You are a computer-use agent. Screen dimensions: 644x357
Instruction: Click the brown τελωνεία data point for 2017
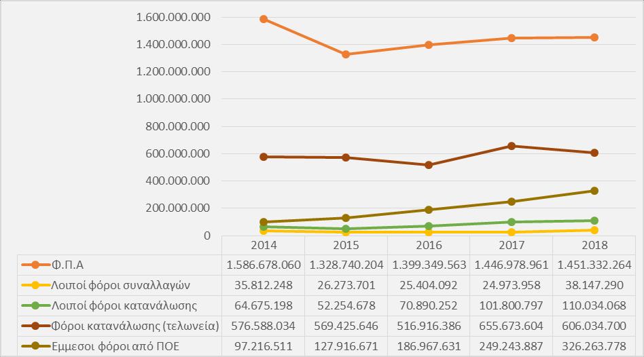click(512, 146)
